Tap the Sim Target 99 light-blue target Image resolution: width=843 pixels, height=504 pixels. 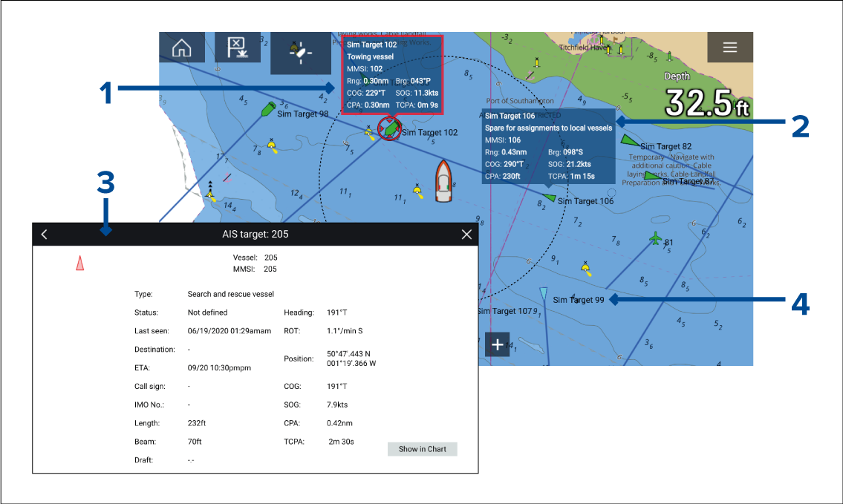[544, 292]
